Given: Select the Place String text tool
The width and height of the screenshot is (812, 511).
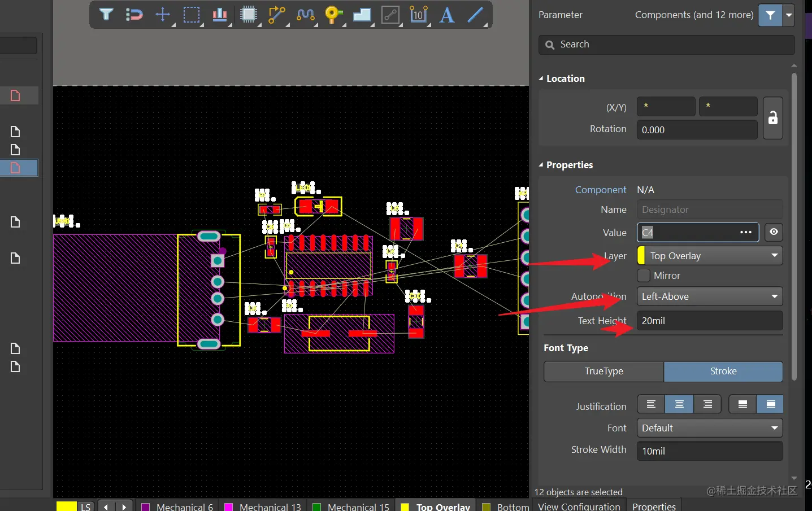Looking at the screenshot, I should coord(447,14).
